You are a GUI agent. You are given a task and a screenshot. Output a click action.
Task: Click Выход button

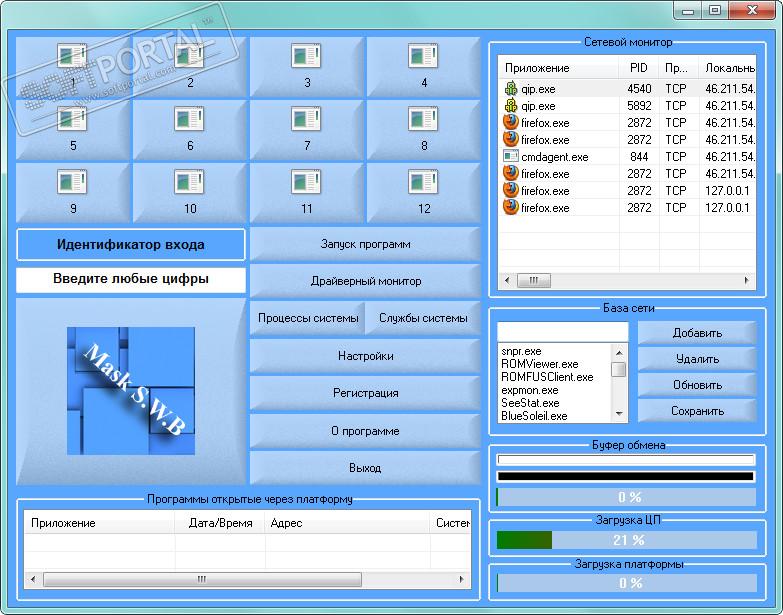coord(365,468)
